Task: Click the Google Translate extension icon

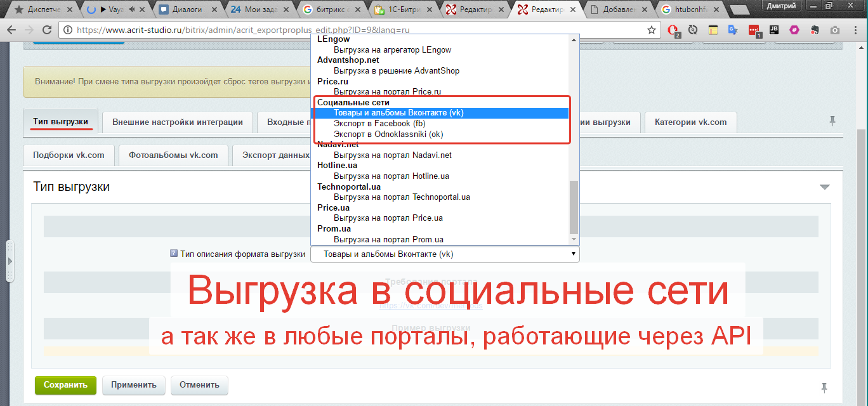Action: 733,30
